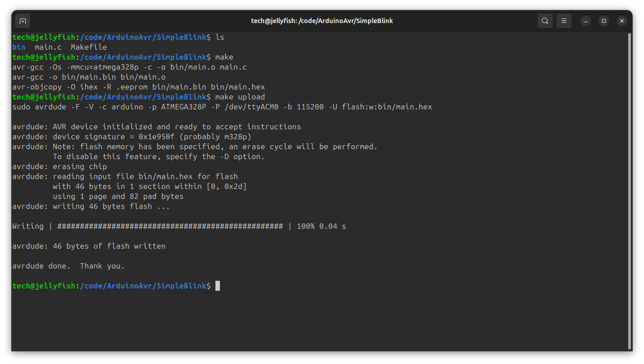Click 'avrdude done. Thank you.' line

68,266
